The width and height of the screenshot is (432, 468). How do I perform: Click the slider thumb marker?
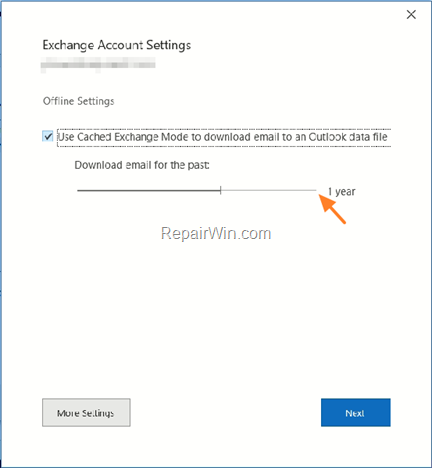coord(221,190)
